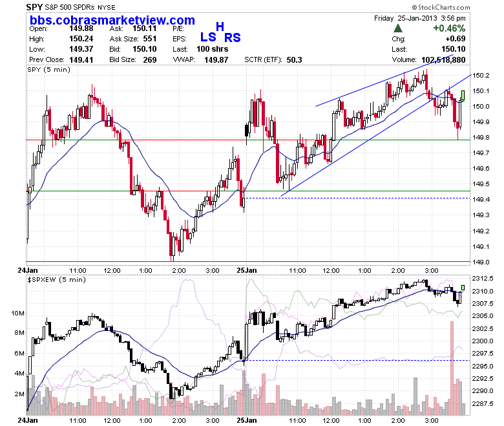Click the green up-triangle change indicator

(x=398, y=28)
